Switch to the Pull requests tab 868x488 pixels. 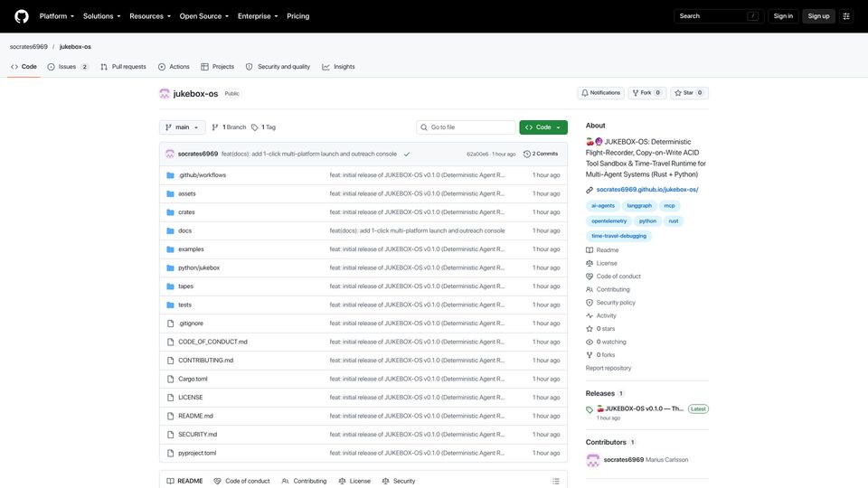tap(124, 67)
